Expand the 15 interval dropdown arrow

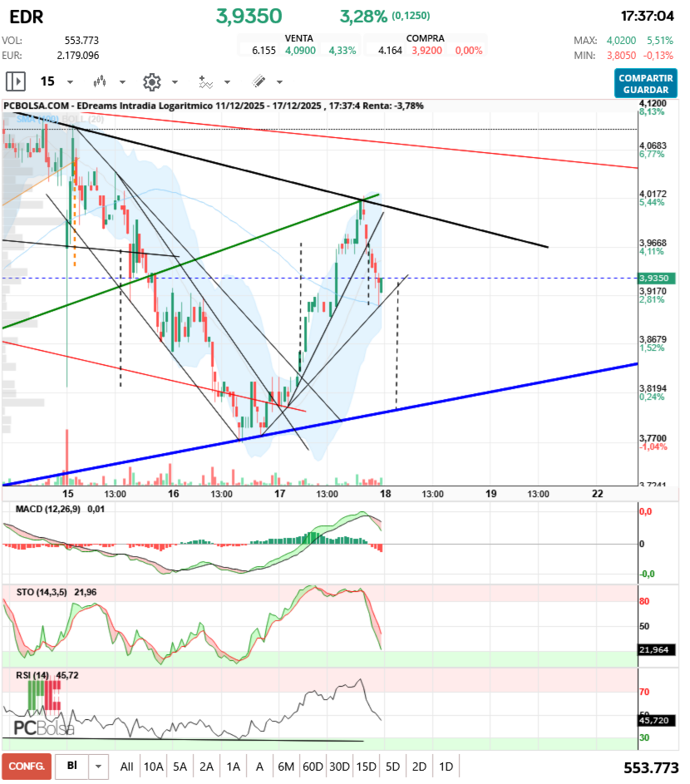click(70, 82)
